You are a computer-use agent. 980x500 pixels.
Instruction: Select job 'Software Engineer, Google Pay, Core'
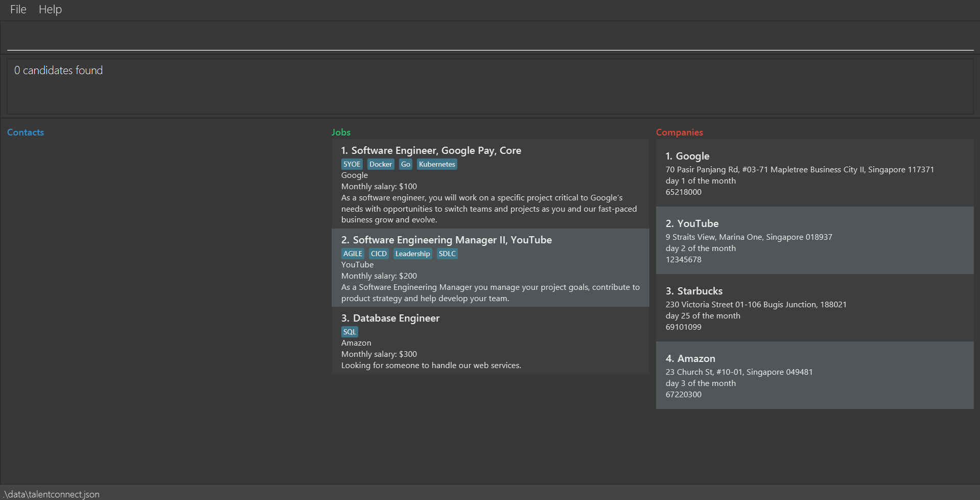[x=490, y=184]
